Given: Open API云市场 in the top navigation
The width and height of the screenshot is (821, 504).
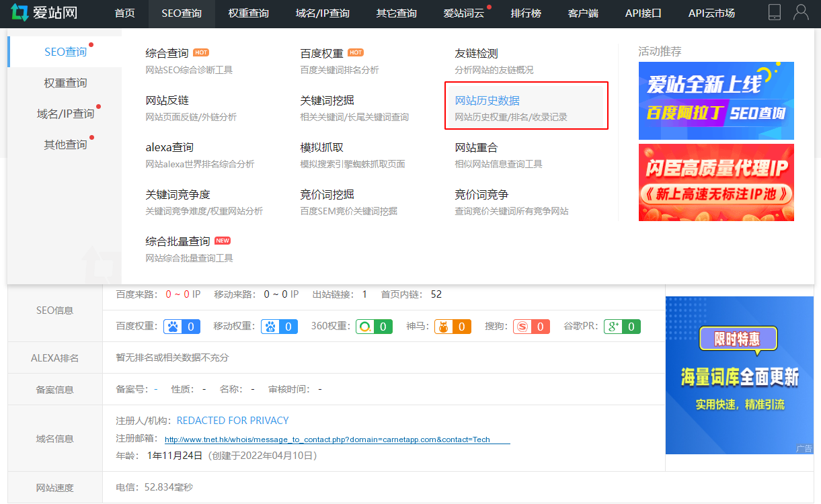Looking at the screenshot, I should click(711, 13).
